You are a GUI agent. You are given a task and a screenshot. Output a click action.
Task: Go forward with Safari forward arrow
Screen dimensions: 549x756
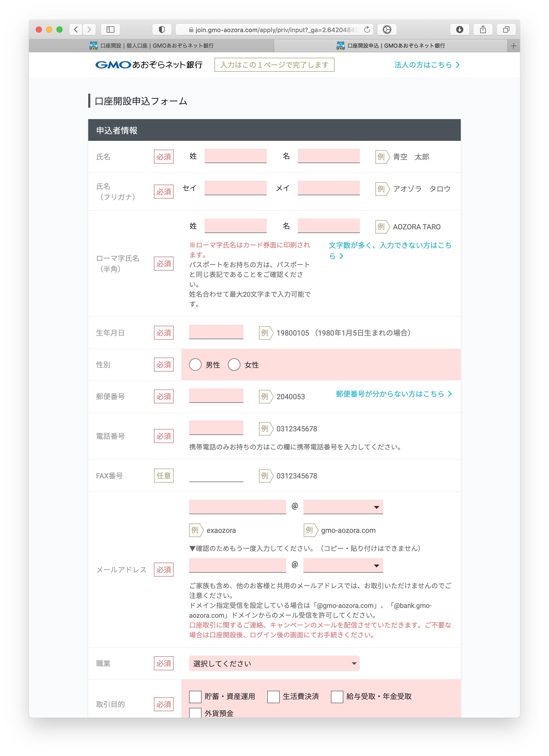[x=89, y=29]
